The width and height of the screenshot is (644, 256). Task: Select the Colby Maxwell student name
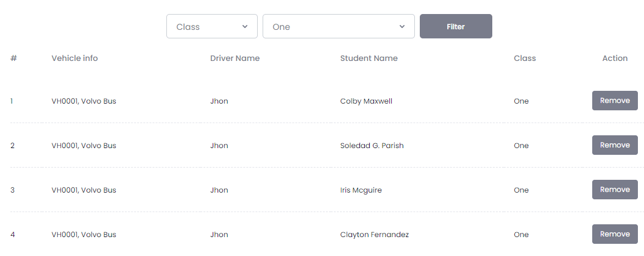pyautogui.click(x=366, y=101)
